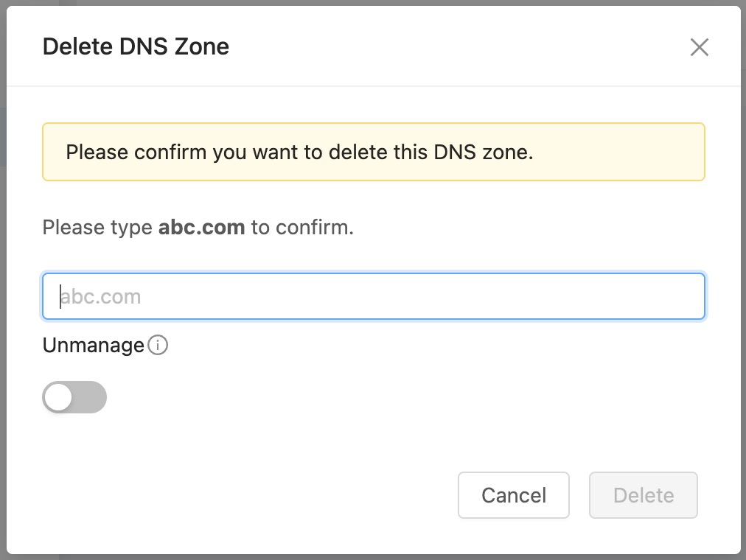Click the bold abc.com domain text
The height and width of the screenshot is (560, 746).
201,227
